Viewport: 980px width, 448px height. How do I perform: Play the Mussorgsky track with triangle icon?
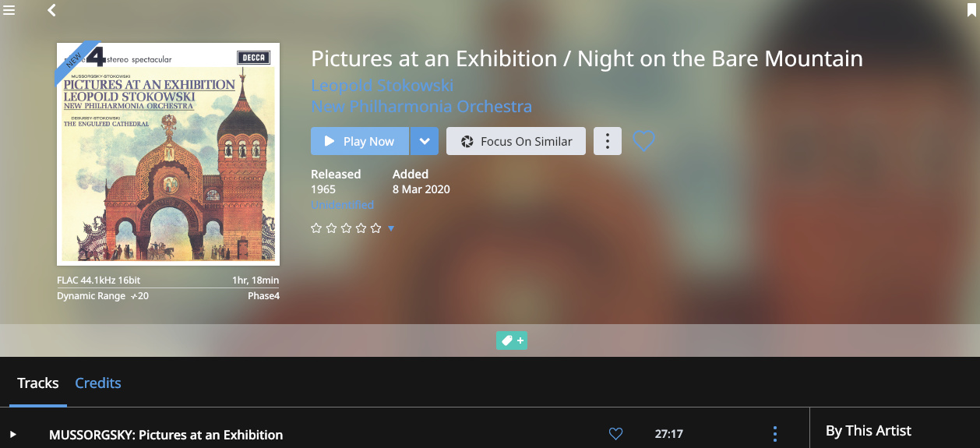click(x=13, y=434)
